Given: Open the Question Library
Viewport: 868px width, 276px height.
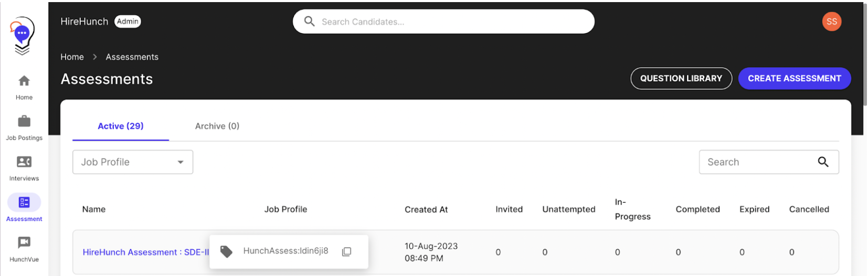Looking at the screenshot, I should pyautogui.click(x=681, y=78).
